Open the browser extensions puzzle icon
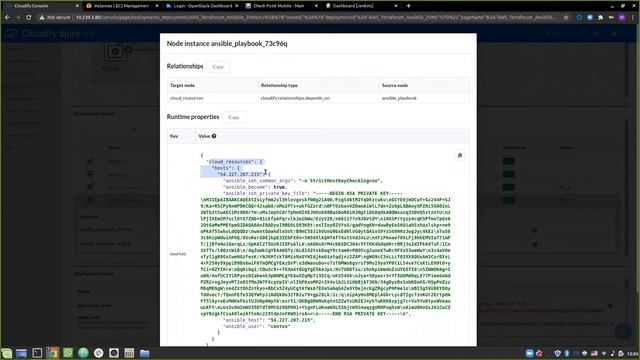Viewport: 640px width, 360px height. point(600,18)
